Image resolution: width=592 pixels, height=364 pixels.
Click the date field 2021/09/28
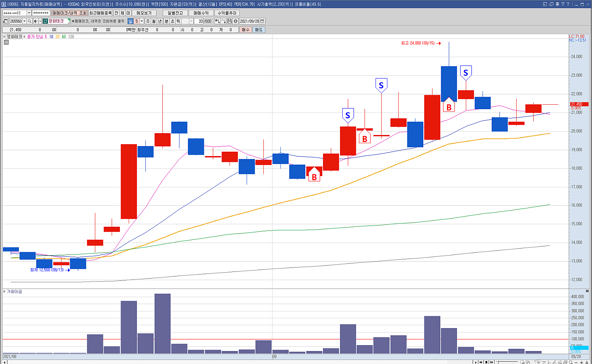(x=250, y=21)
